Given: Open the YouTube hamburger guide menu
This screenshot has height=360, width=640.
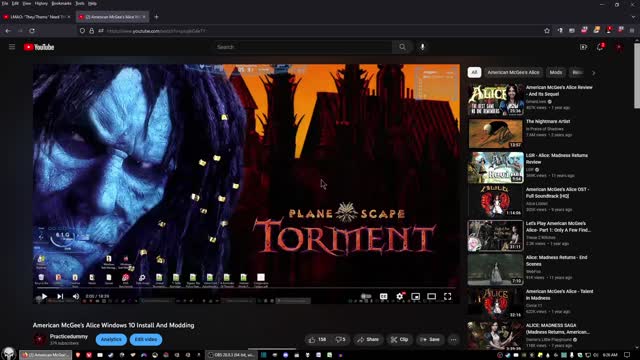Looking at the screenshot, I should (12, 47).
